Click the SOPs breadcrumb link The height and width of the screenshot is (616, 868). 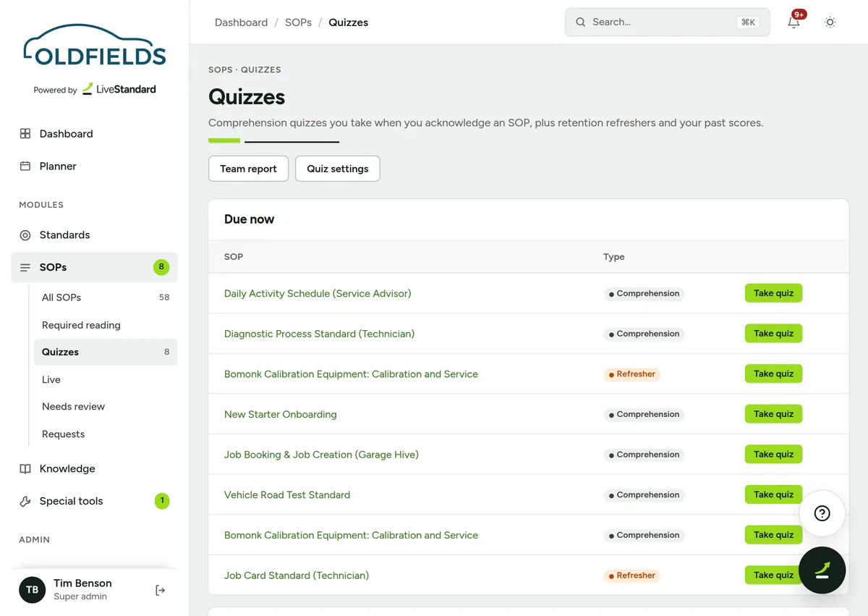298,22
